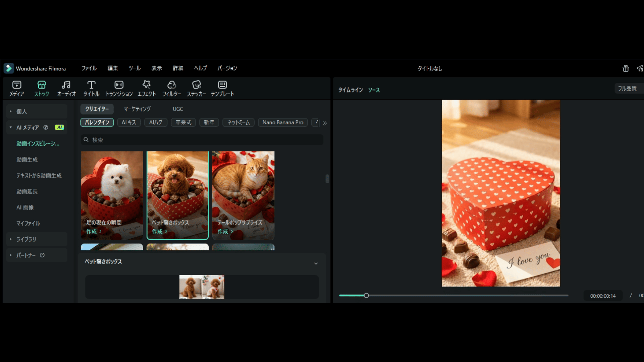The height and width of the screenshot is (362, 644).
Task: Select the AI Kiss category chip
Action: (129, 122)
